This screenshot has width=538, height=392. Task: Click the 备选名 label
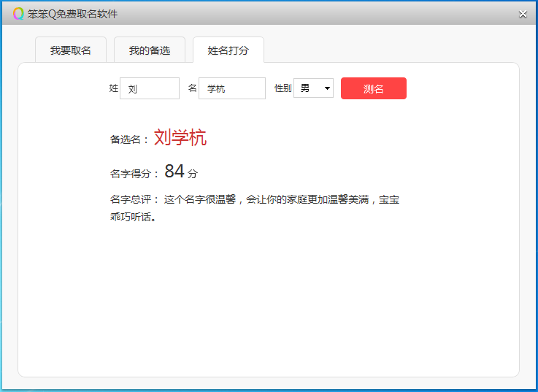[x=129, y=139]
